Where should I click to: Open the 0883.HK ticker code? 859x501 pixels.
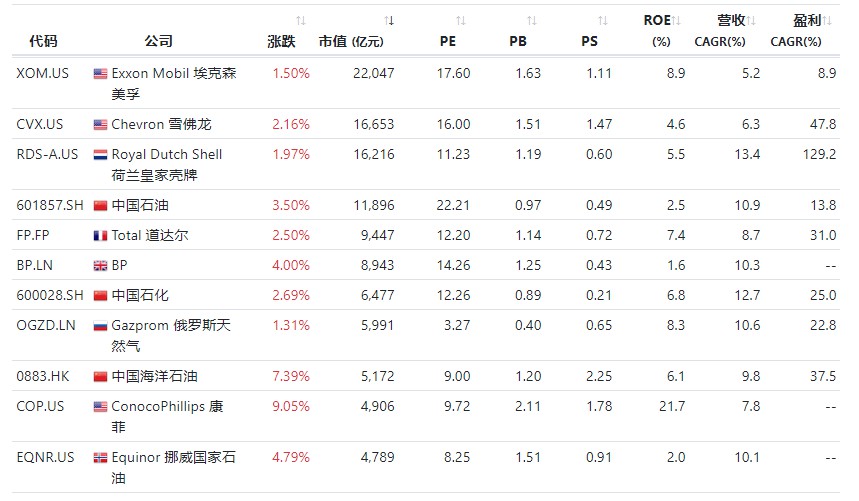tap(41, 376)
